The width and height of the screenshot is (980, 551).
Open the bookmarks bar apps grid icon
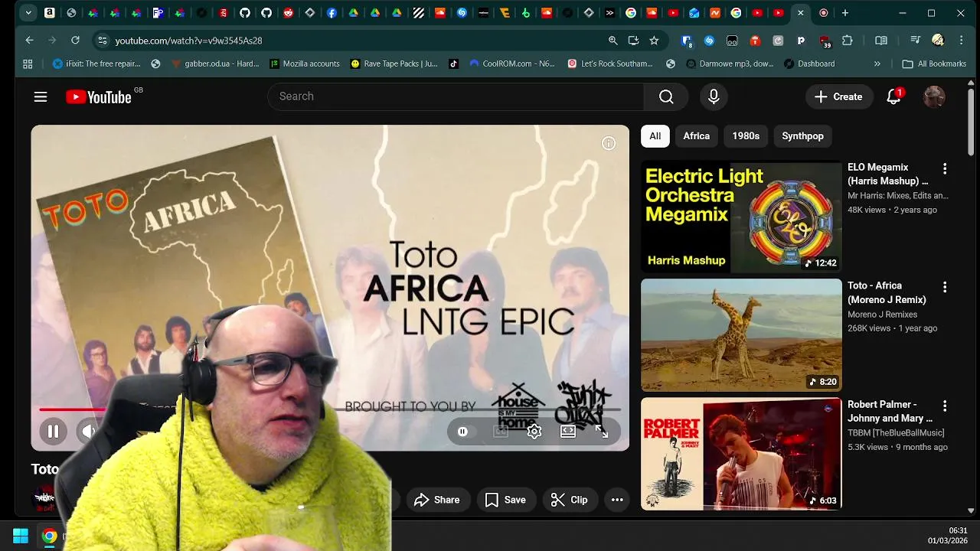pyautogui.click(x=28, y=64)
